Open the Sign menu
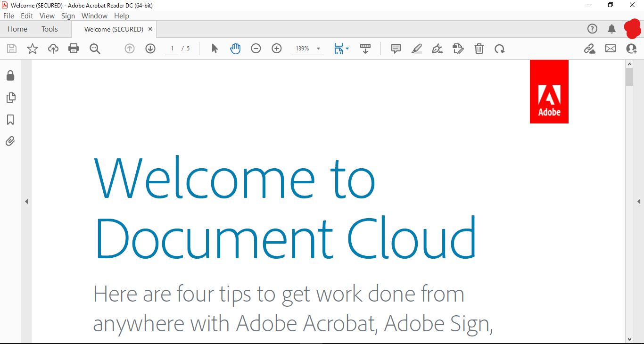The height and width of the screenshot is (344, 644). point(68,16)
